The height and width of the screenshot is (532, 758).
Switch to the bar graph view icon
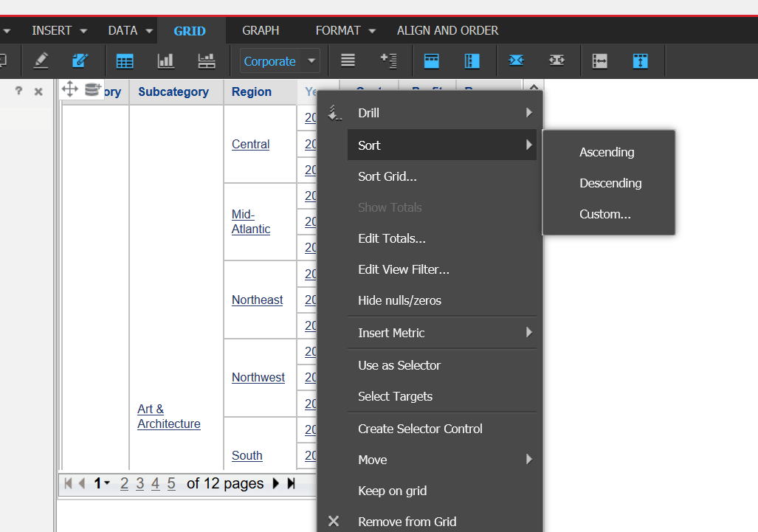coord(166,61)
